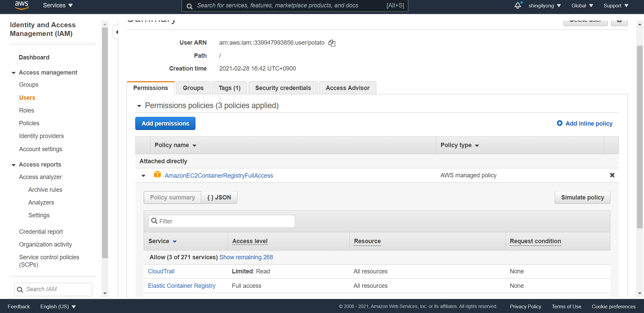The height and width of the screenshot is (313, 644).
Task: Open Organization activity in the sidebar
Action: [x=45, y=244]
